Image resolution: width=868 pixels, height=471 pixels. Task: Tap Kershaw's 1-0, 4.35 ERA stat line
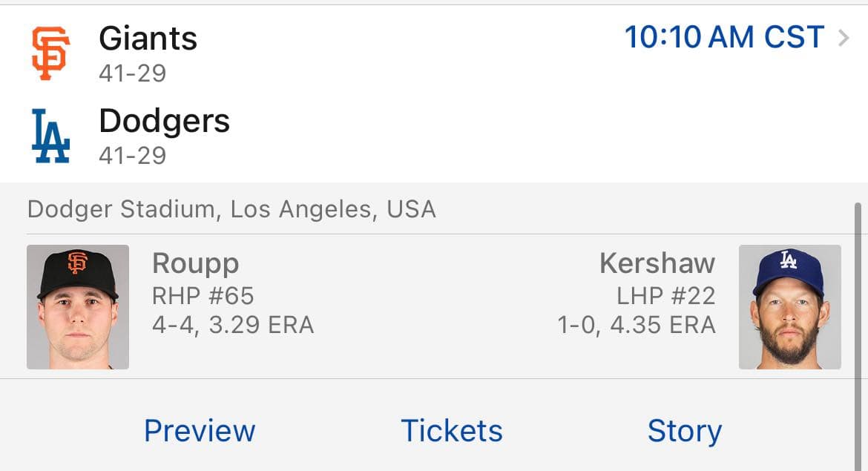click(x=637, y=325)
